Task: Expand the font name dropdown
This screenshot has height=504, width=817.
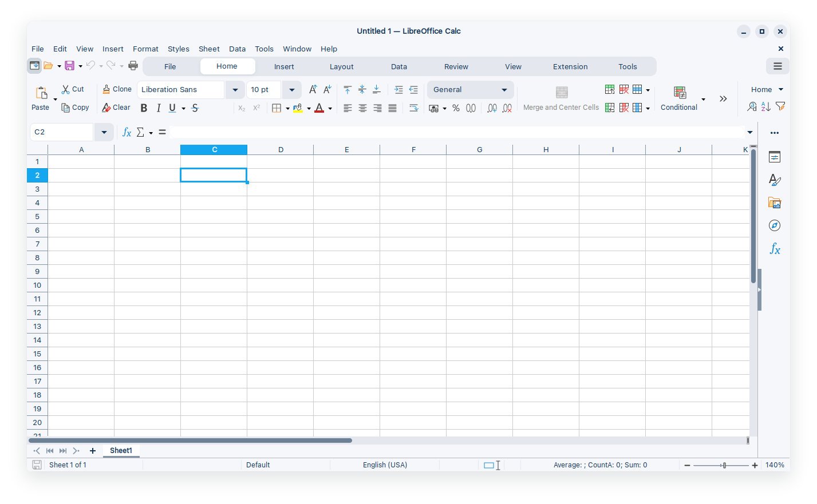Action: pos(235,90)
